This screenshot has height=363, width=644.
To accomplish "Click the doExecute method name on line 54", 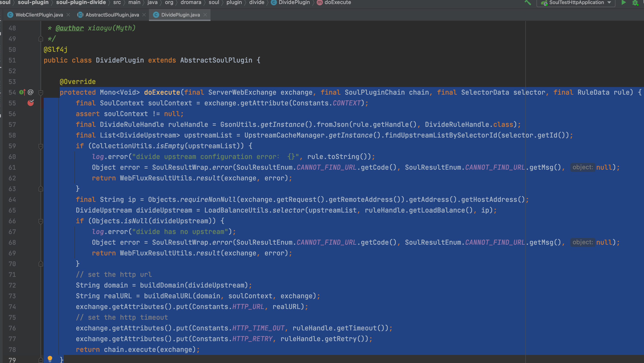I will [162, 92].
